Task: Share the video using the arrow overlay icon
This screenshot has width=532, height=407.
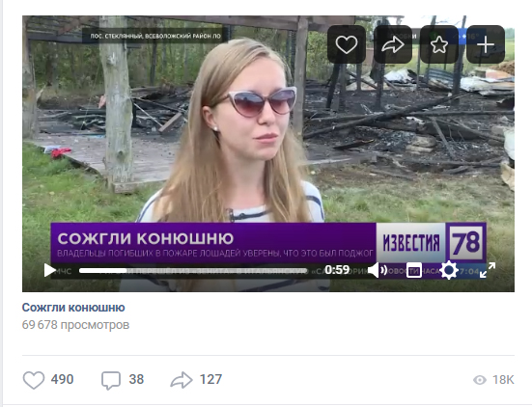Action: (x=393, y=44)
